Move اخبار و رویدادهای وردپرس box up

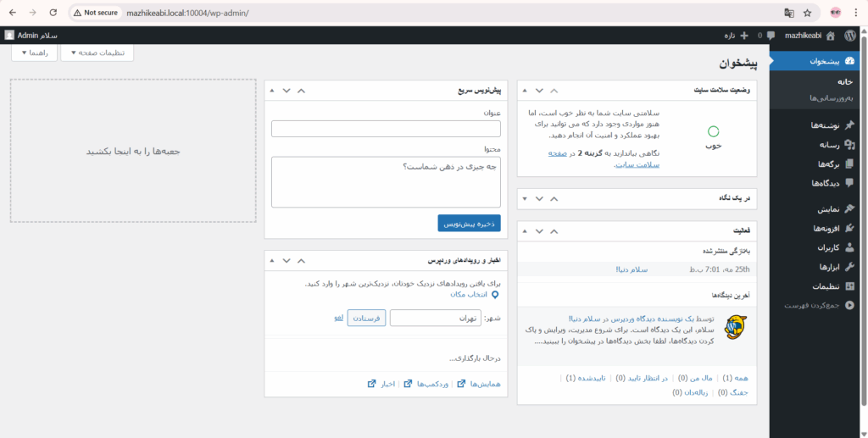click(301, 260)
